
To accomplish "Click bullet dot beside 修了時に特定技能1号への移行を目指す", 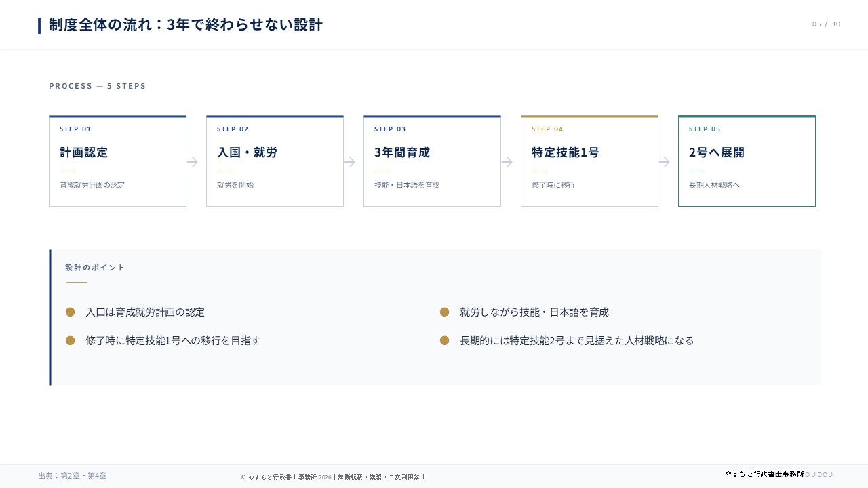I will pyautogui.click(x=70, y=340).
